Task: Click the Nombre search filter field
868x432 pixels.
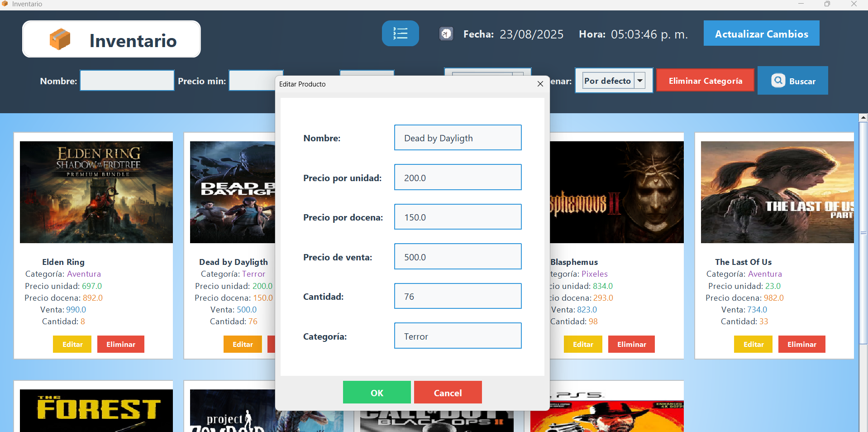Action: click(127, 81)
